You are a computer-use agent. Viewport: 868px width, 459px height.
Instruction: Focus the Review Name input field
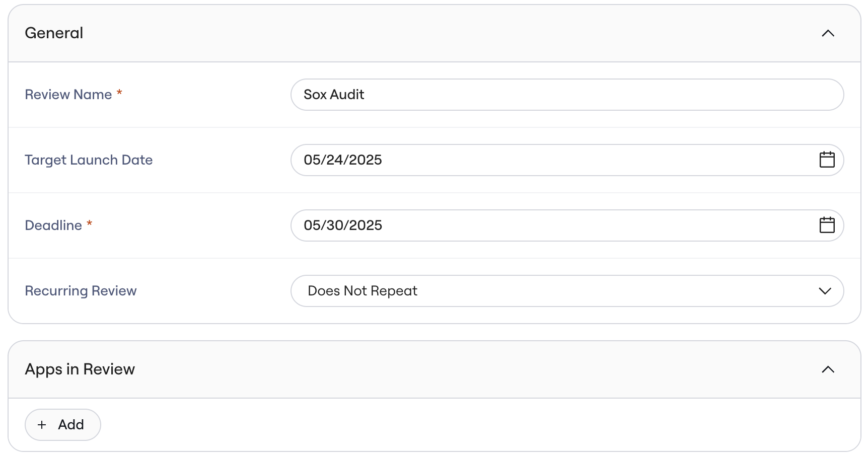click(567, 95)
